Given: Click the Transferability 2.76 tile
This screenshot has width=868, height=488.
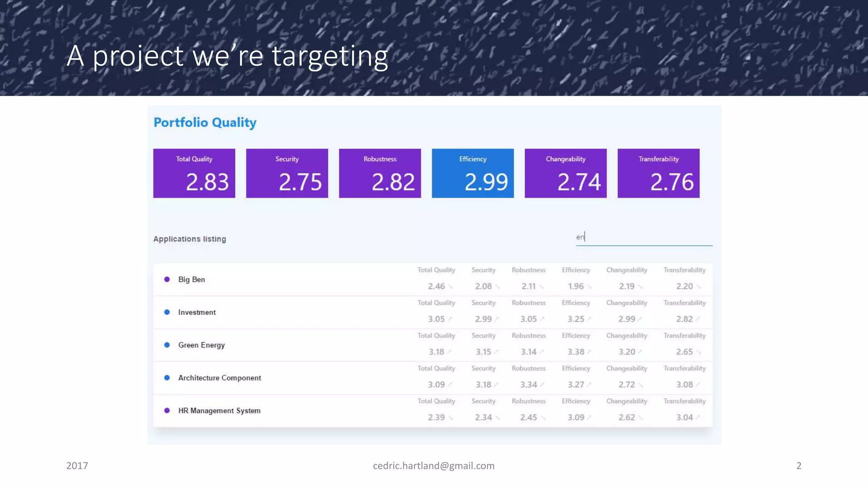Looking at the screenshot, I should point(658,173).
